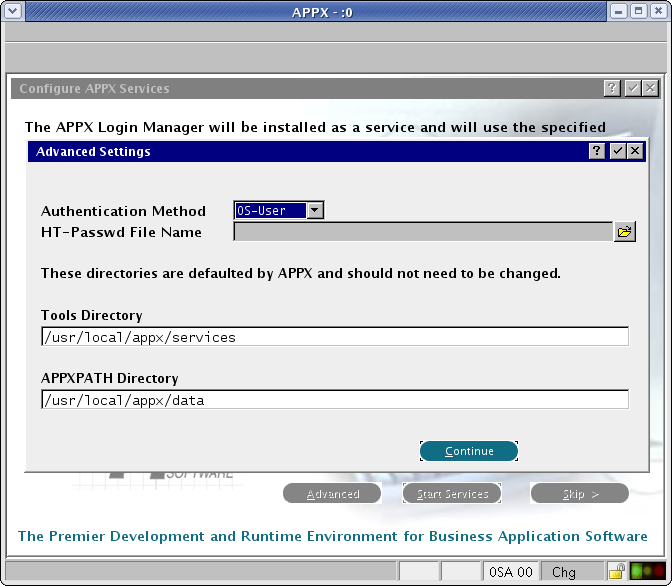The width and height of the screenshot is (672, 586).
Task: Click the folder browse icon for HT-Passwd file
Action: pyautogui.click(x=625, y=232)
